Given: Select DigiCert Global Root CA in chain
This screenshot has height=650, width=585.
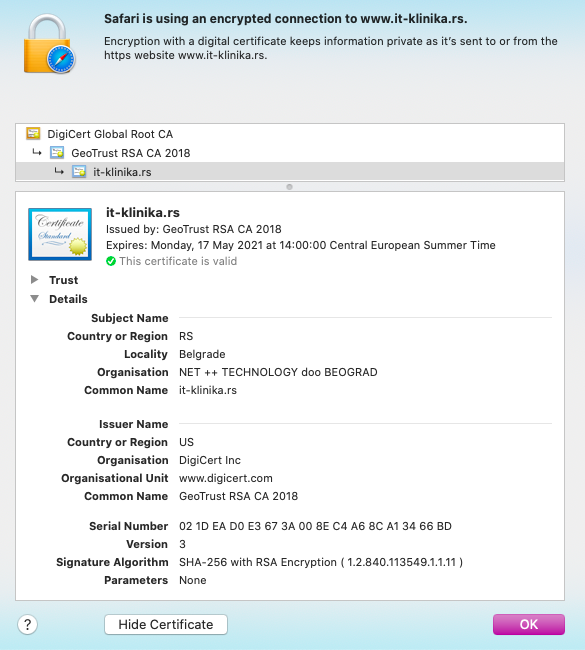Looking at the screenshot, I should (x=290, y=134).
